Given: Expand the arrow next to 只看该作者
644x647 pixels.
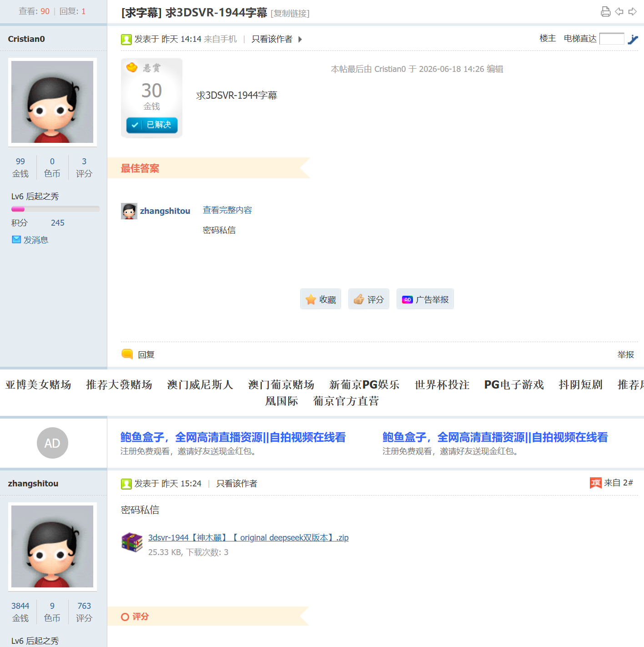Looking at the screenshot, I should (x=300, y=40).
